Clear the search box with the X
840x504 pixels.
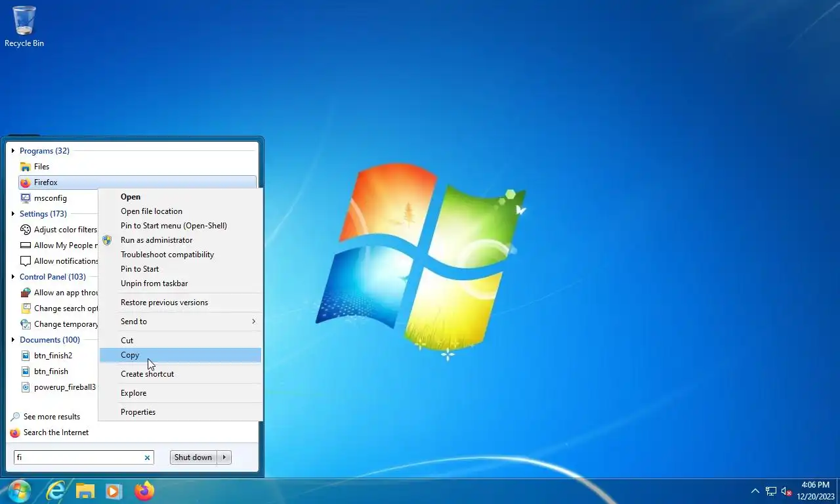click(x=148, y=457)
